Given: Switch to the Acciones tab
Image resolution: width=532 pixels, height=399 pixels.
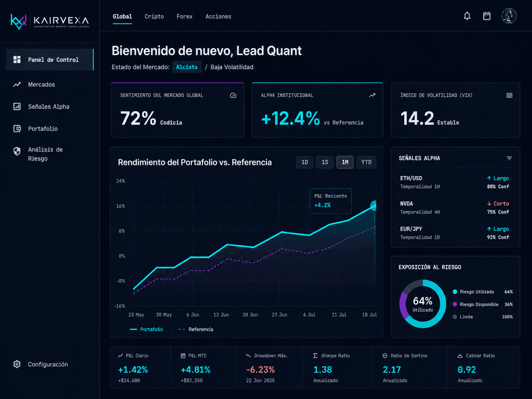Looking at the screenshot, I should point(218,17).
